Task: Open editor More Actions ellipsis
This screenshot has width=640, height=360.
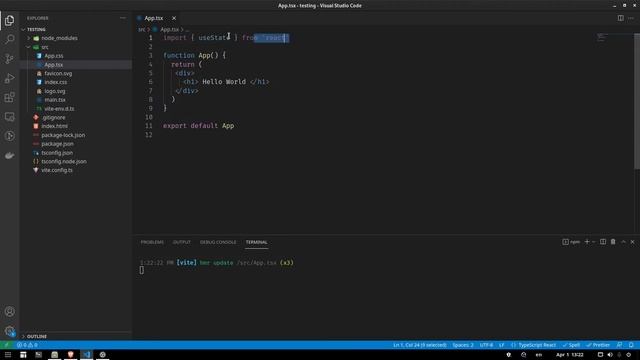Action: pyautogui.click(x=631, y=18)
